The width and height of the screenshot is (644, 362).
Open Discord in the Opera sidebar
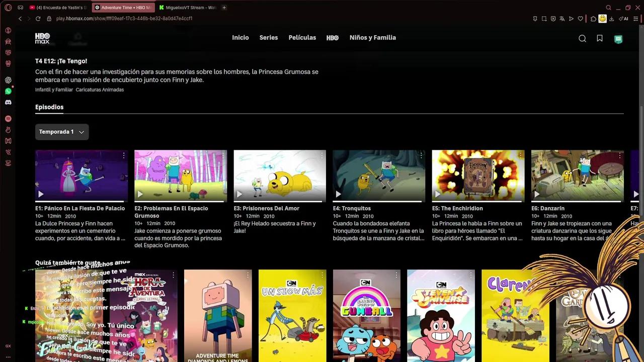point(8,102)
